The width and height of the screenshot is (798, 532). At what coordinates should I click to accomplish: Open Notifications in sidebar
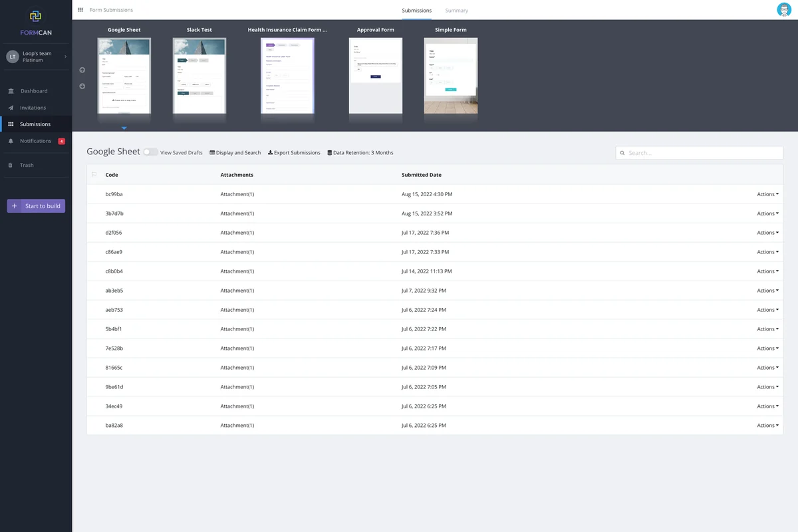pyautogui.click(x=35, y=141)
